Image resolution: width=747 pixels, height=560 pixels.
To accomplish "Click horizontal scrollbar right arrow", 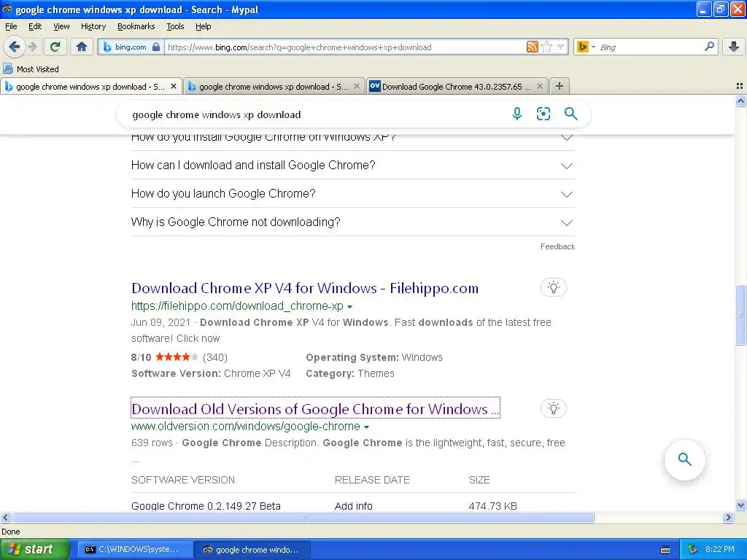I will pyautogui.click(x=728, y=518).
